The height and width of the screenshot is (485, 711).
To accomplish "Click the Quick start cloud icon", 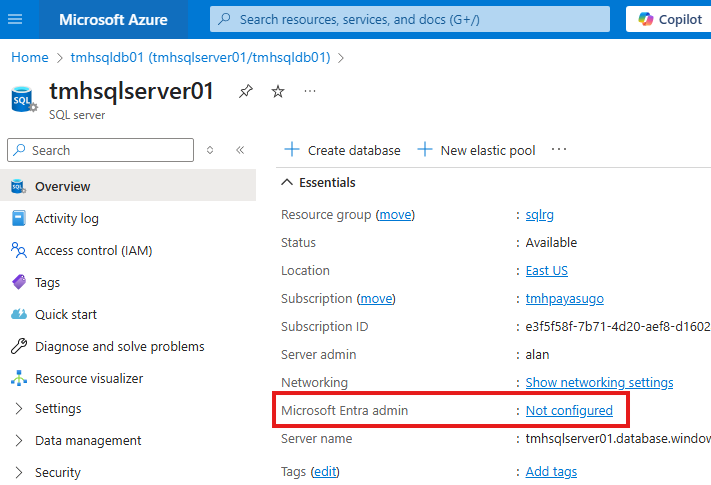I will (x=19, y=314).
